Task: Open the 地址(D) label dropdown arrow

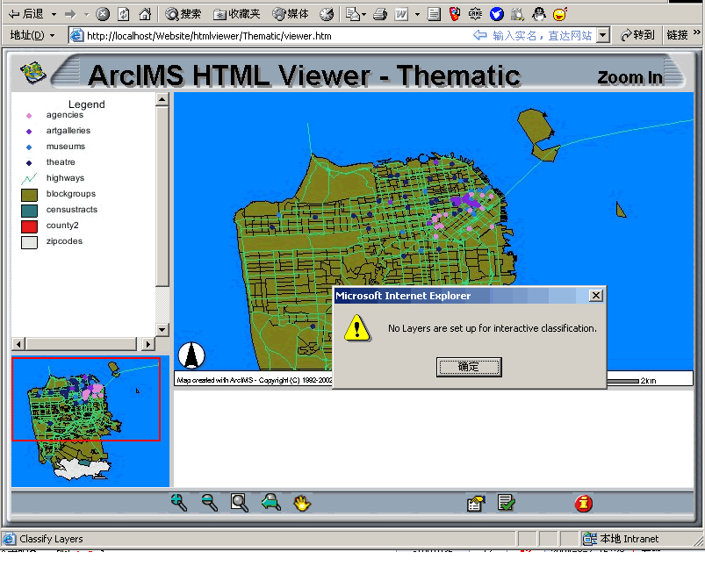Action: (x=52, y=35)
